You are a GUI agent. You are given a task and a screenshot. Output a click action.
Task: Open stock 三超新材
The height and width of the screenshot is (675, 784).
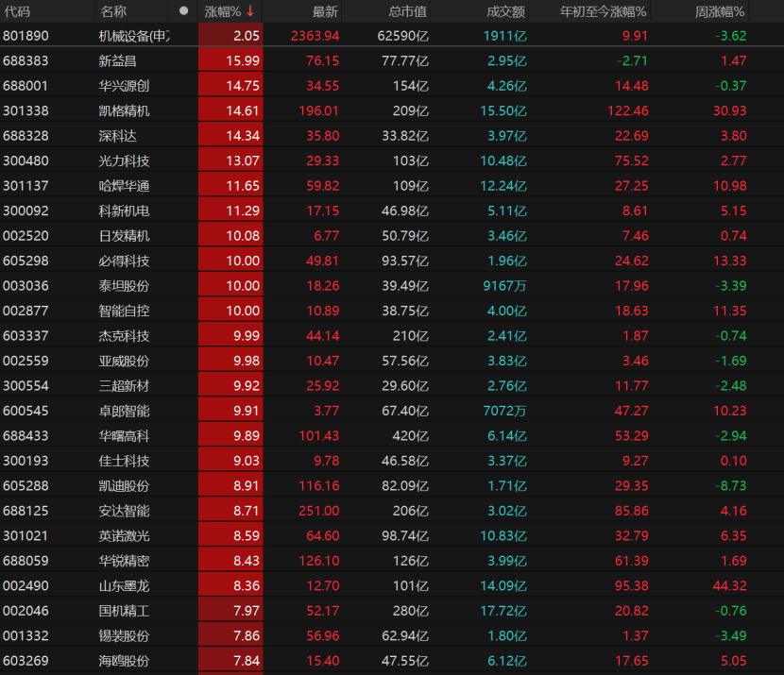124,386
